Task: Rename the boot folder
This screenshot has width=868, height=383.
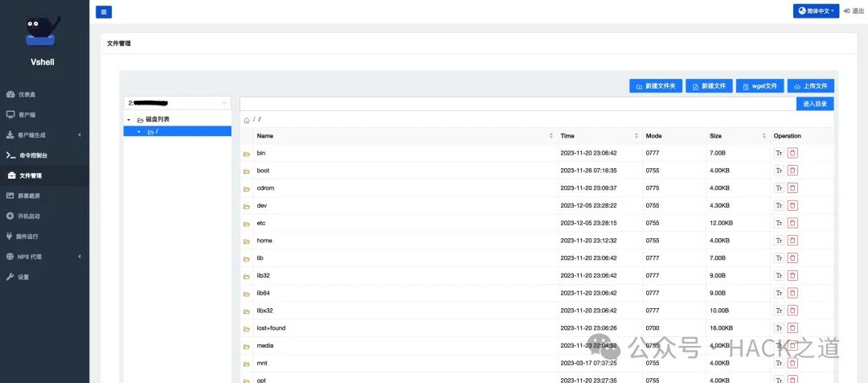Action: (779, 171)
